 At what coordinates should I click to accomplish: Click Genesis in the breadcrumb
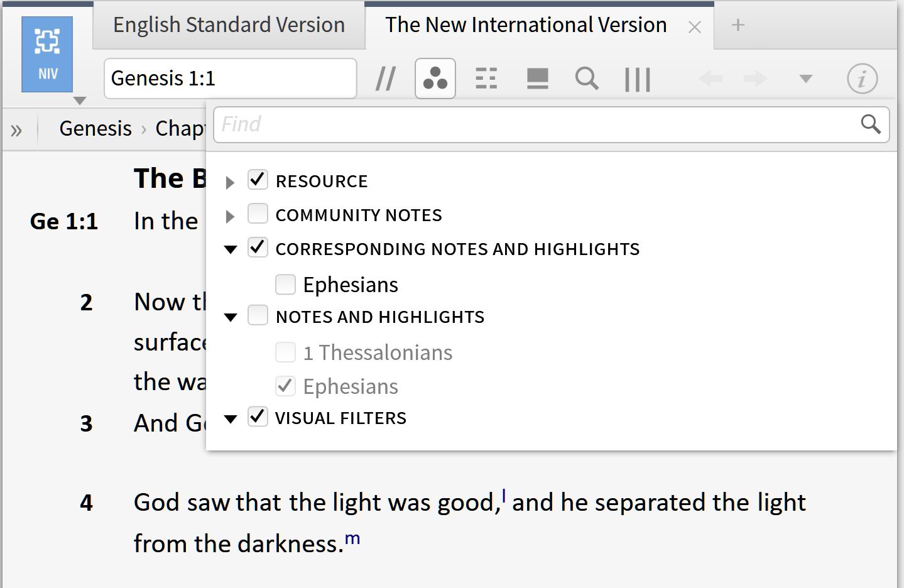tap(95, 128)
